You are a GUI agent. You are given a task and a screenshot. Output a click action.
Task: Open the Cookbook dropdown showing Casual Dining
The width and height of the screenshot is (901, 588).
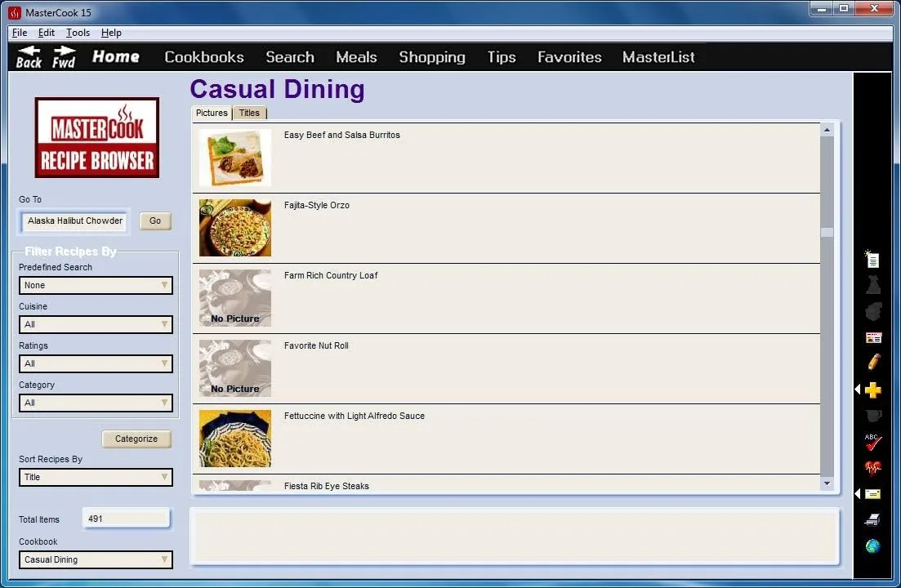[96, 559]
